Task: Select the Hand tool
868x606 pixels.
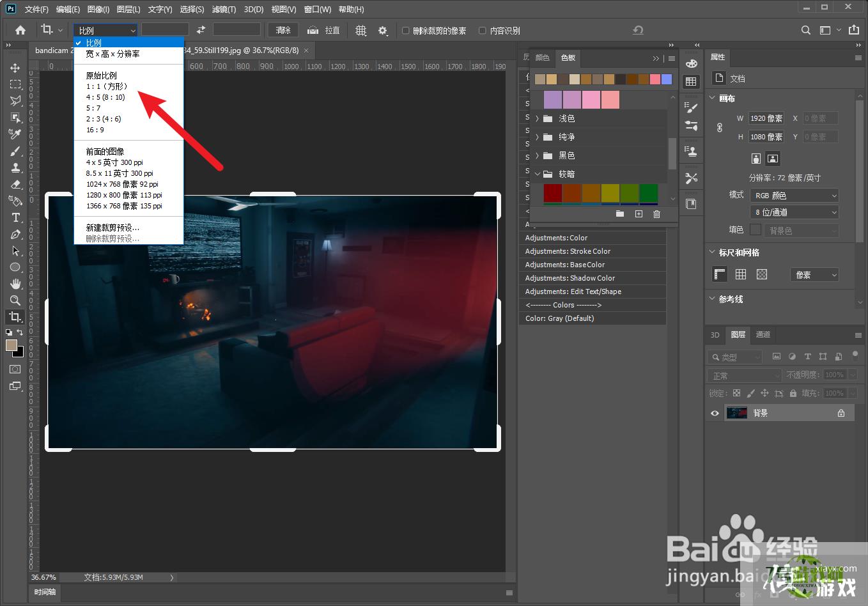Action: click(x=15, y=284)
